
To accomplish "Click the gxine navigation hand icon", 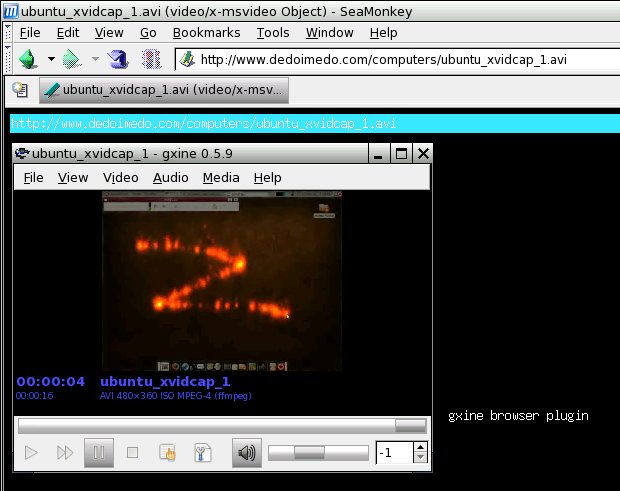I will tap(168, 453).
